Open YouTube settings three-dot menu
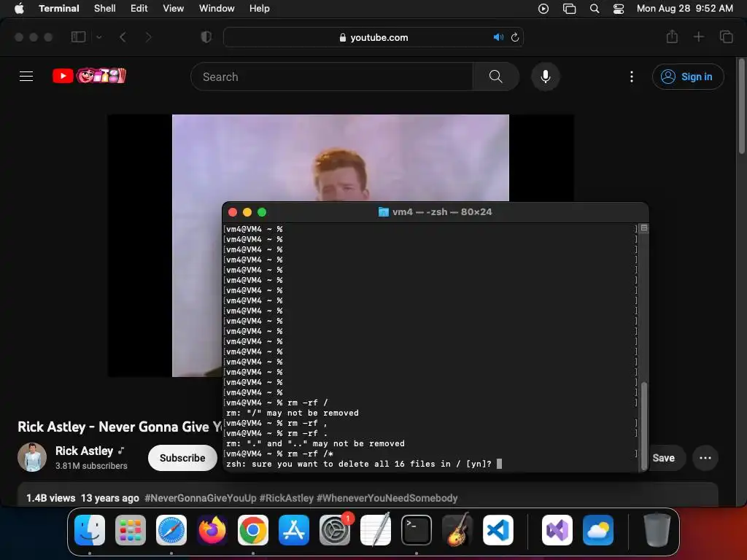This screenshot has height=560, width=747. point(632,77)
